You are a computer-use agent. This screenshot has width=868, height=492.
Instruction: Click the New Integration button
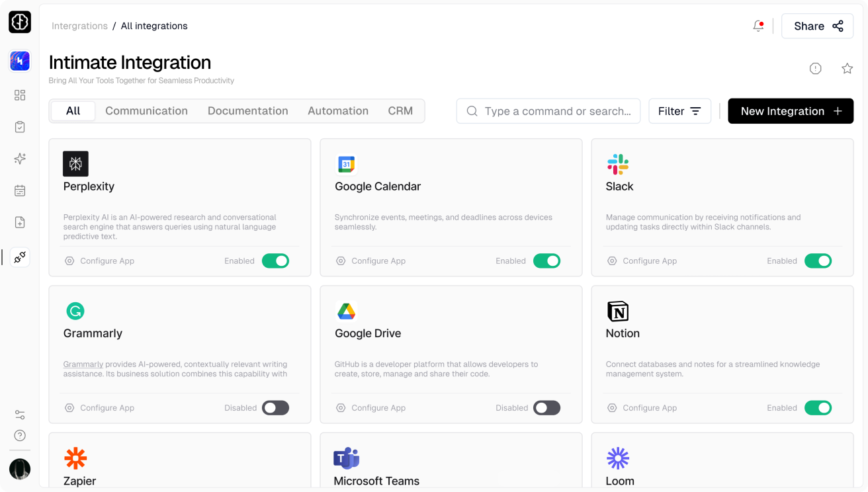(790, 110)
